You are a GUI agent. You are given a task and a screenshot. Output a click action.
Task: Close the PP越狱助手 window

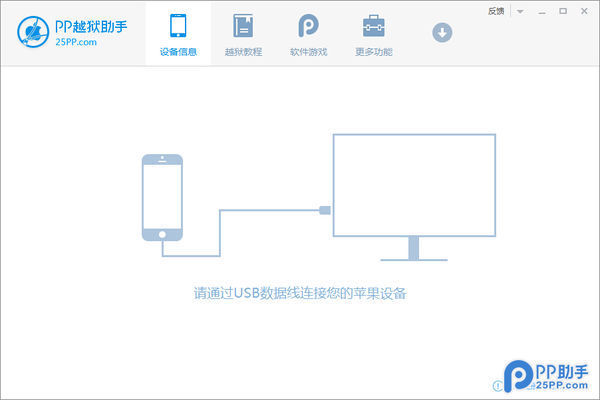click(x=584, y=11)
